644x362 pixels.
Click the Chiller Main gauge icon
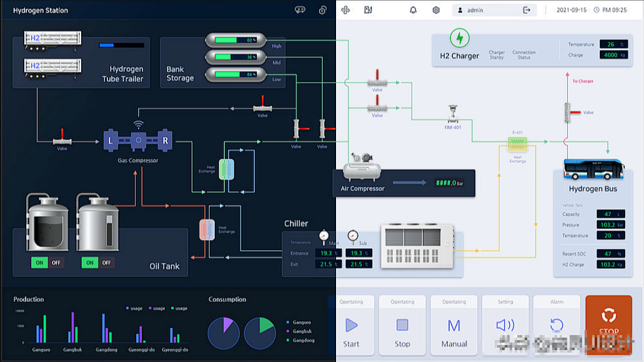click(x=324, y=236)
